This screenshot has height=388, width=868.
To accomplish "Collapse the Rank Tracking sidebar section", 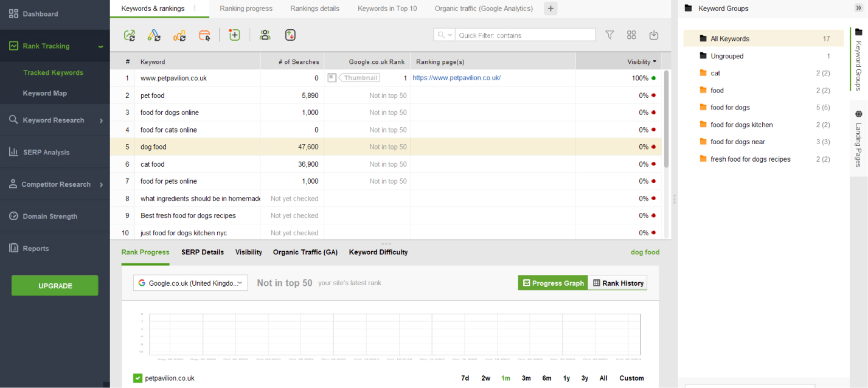I will pos(101,46).
